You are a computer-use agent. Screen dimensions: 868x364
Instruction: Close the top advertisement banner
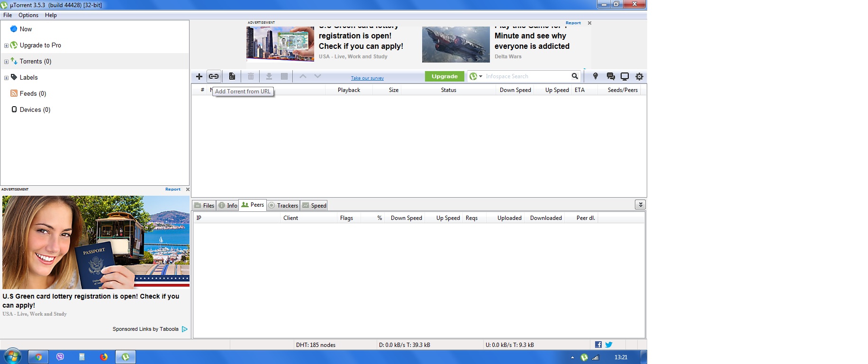(x=589, y=23)
